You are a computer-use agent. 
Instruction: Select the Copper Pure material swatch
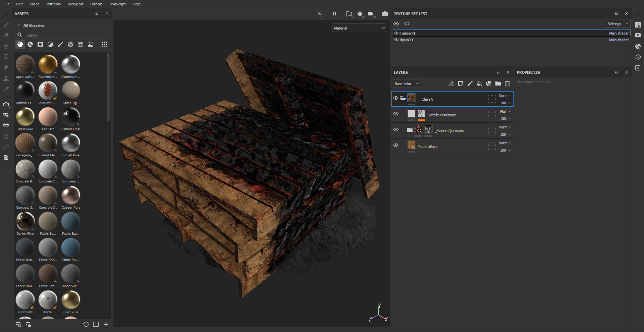tap(71, 196)
